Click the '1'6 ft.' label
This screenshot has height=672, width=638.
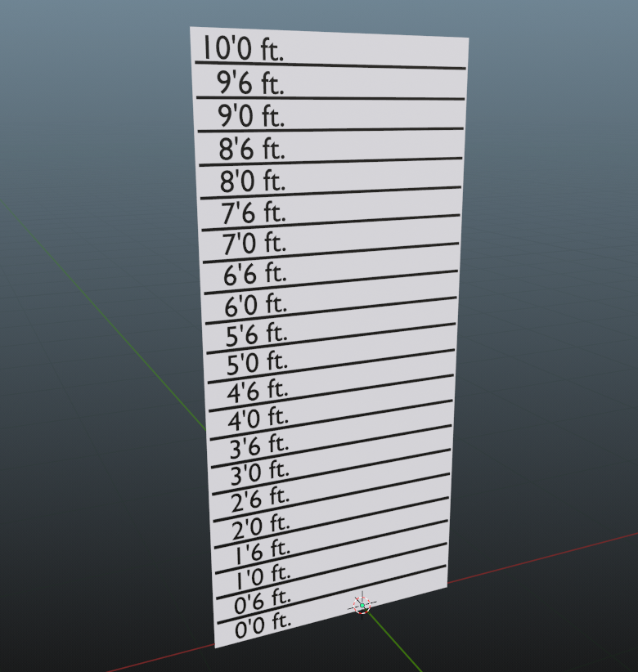[x=263, y=552]
